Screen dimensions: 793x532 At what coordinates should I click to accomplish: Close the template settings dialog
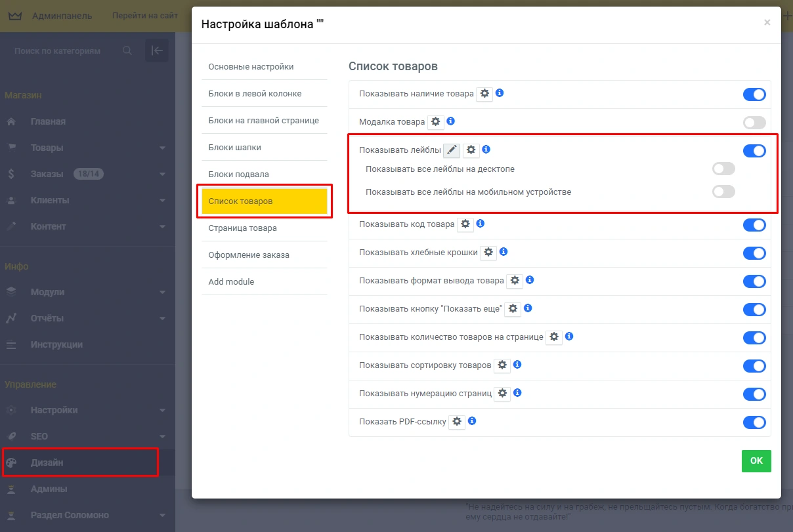point(767,23)
